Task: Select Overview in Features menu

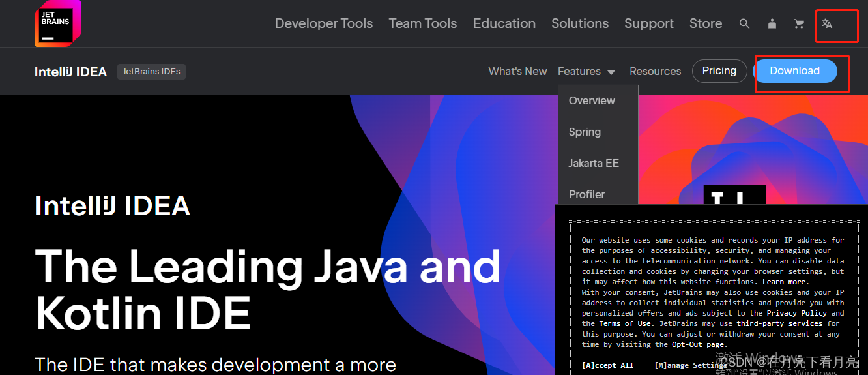Action: click(x=592, y=100)
